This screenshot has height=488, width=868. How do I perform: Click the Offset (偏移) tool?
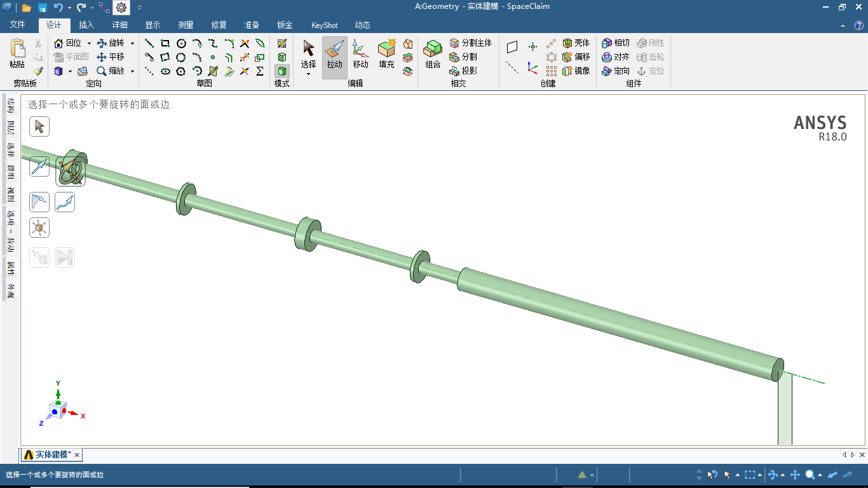point(576,57)
